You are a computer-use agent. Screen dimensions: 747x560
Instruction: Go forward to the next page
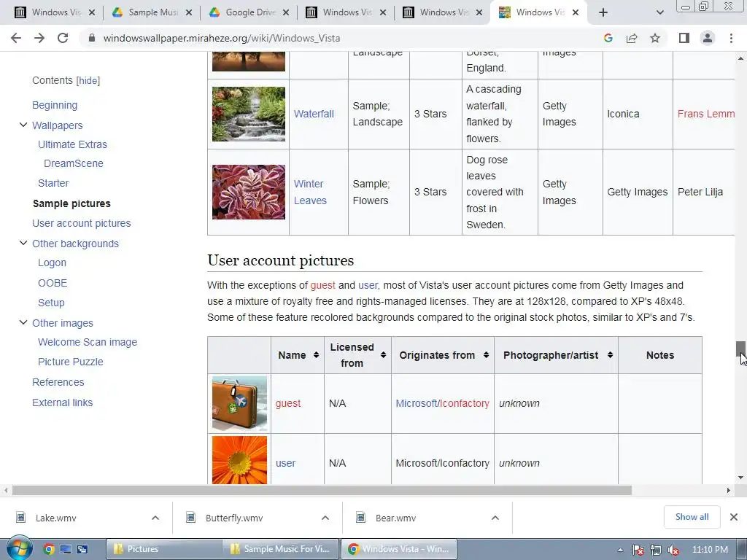[39, 38]
